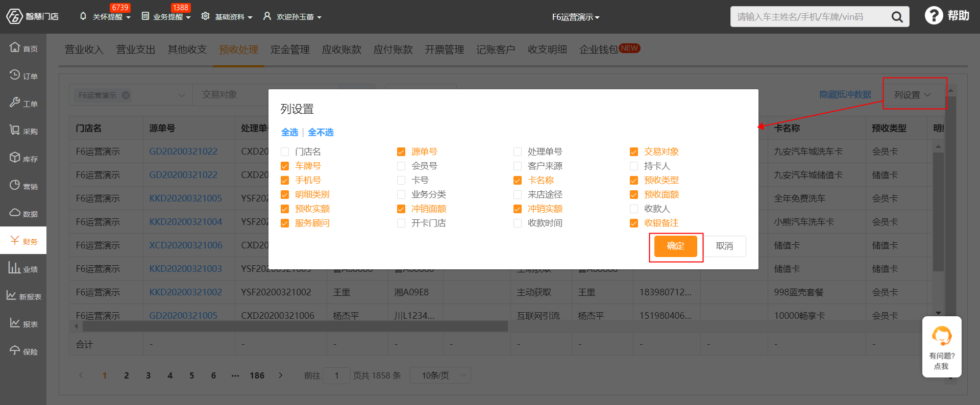Expand the 欢迎孙玉蕾 user dropdown
This screenshot has width=980, height=405.
click(x=319, y=17)
